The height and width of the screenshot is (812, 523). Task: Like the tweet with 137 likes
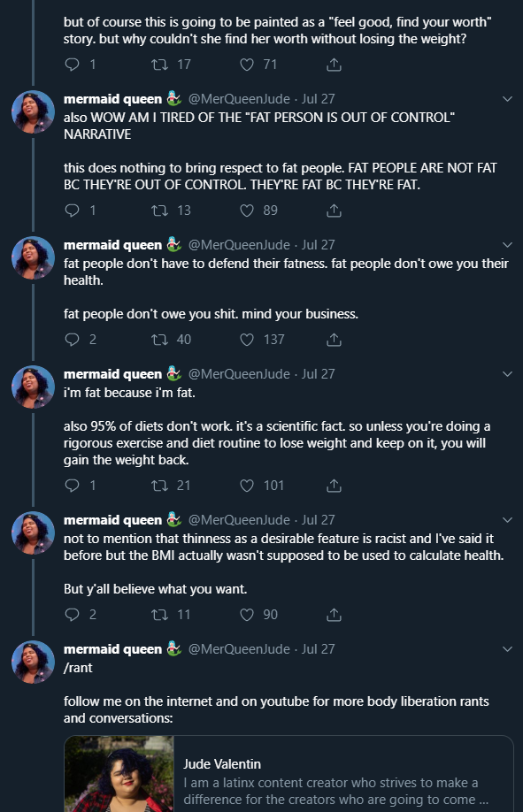247,340
